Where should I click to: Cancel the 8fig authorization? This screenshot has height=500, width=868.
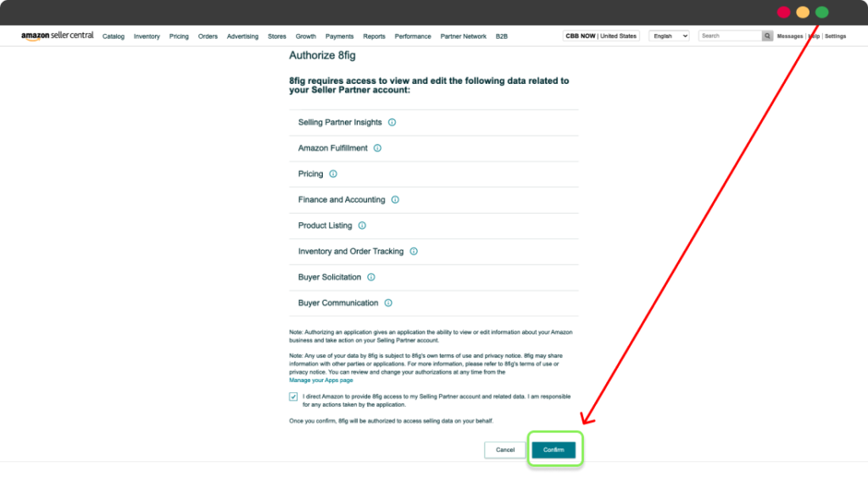coord(505,450)
